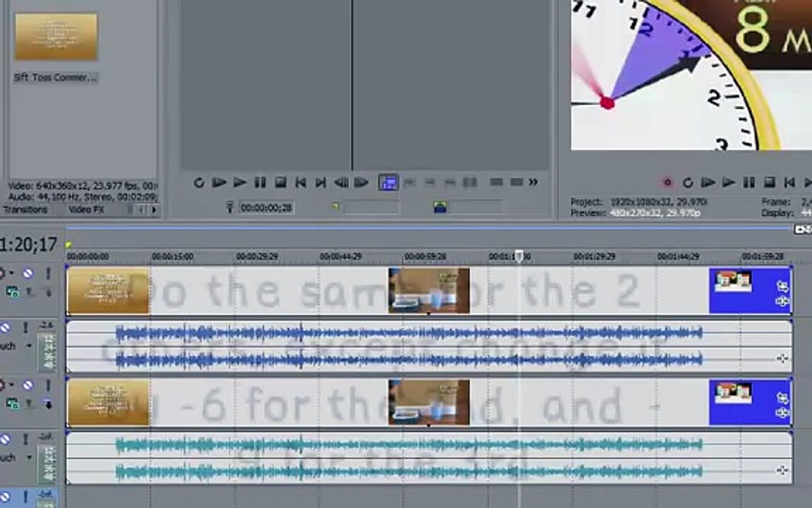Select the blue waveform audio event
The width and height of the screenshot is (812, 508).
point(429,346)
